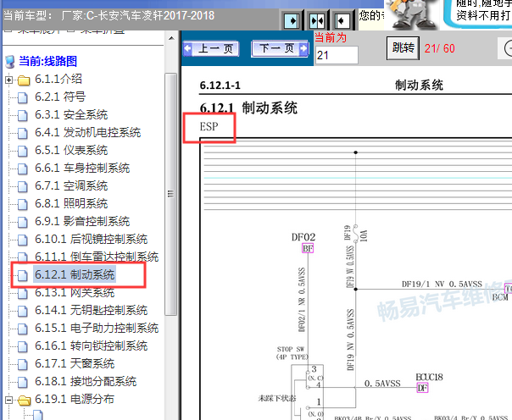Go to previous page with 上一页
The width and height of the screenshot is (512, 420).
click(211, 49)
